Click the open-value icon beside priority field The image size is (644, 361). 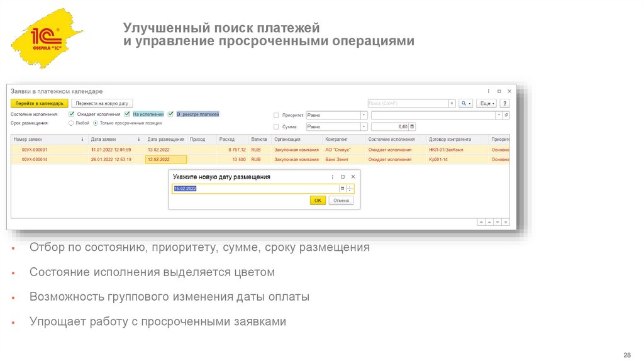[x=506, y=115]
